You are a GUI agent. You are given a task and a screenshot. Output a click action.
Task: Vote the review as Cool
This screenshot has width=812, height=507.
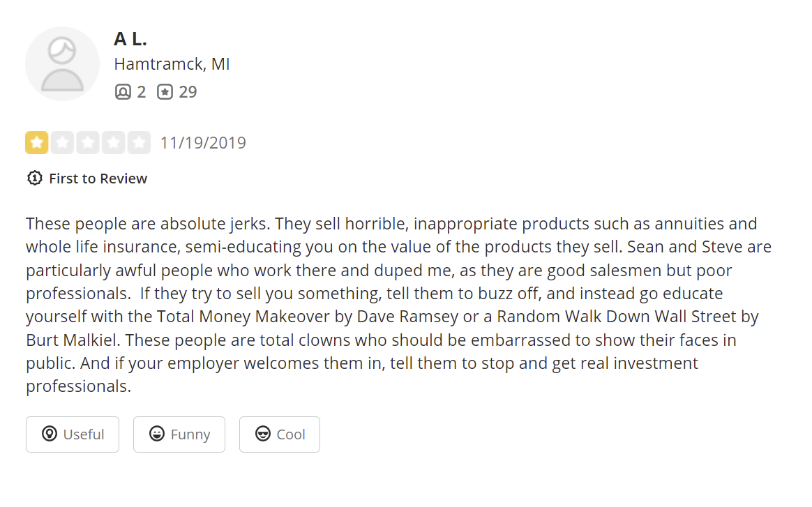point(280,434)
